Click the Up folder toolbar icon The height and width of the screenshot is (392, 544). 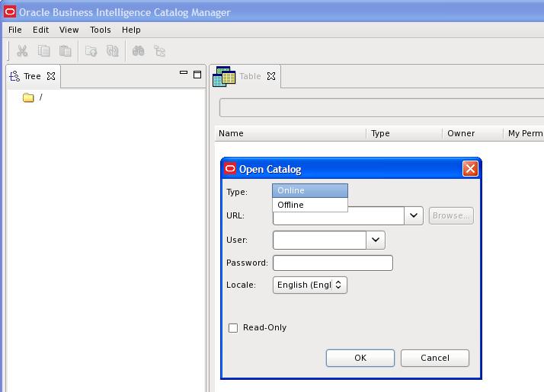pyautogui.click(x=91, y=51)
